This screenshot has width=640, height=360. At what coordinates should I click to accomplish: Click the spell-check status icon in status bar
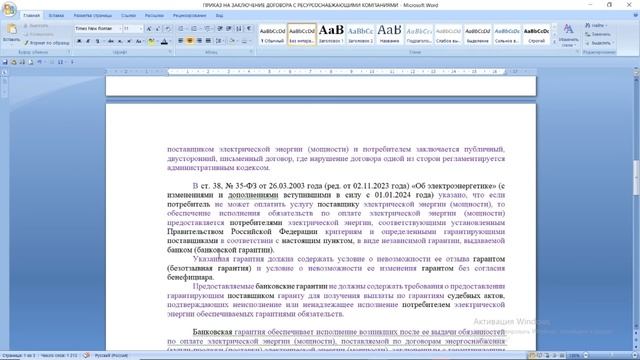(x=86, y=356)
